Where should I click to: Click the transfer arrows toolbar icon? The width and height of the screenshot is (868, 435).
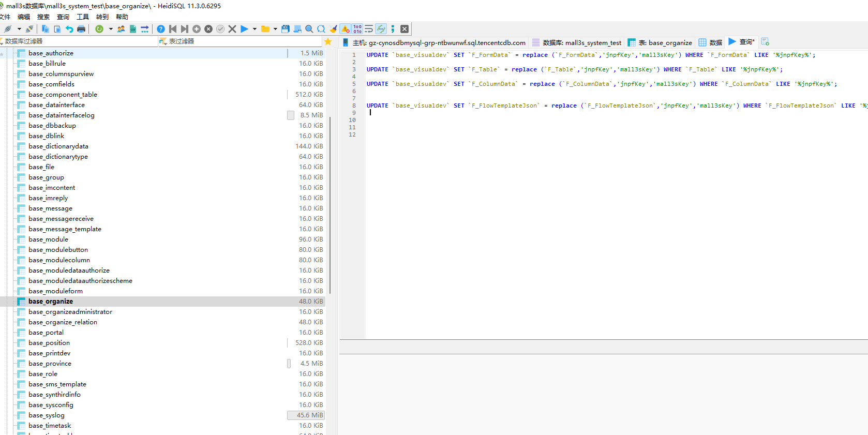145,29
